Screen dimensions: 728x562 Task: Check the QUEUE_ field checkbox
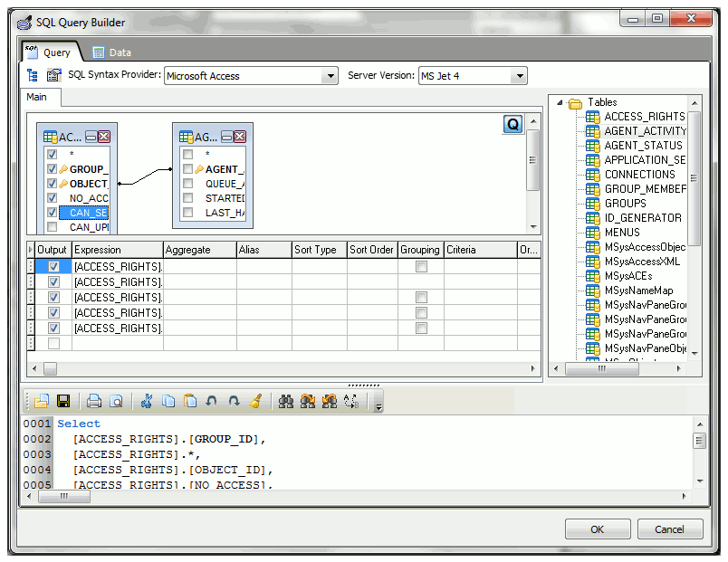187,184
